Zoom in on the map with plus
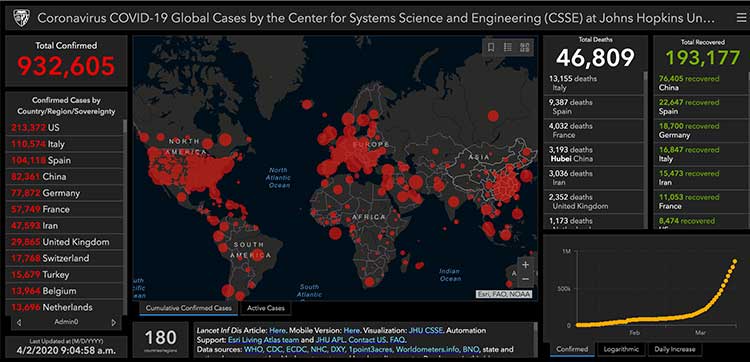The image size is (750, 362). (x=526, y=264)
